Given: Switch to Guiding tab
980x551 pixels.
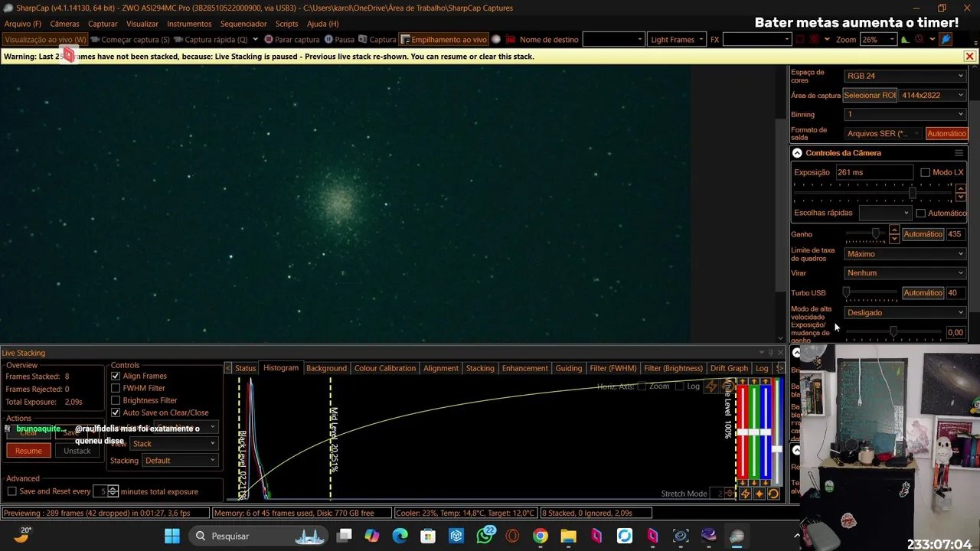Looking at the screenshot, I should 569,368.
